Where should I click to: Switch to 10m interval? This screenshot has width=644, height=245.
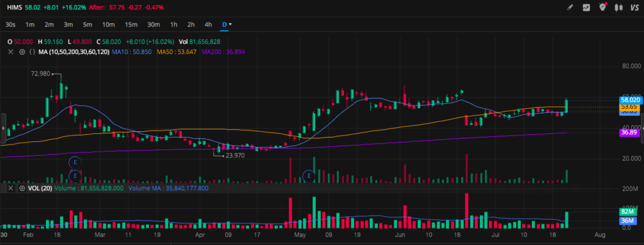[108, 24]
